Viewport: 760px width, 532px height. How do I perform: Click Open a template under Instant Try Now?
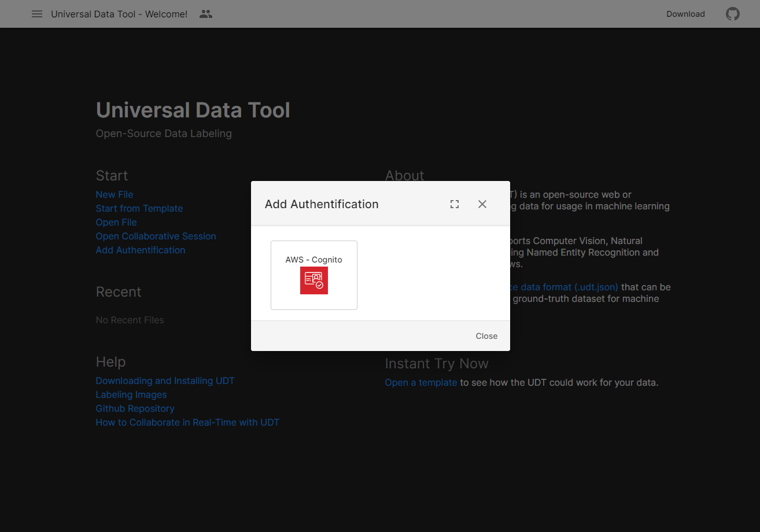(x=420, y=382)
